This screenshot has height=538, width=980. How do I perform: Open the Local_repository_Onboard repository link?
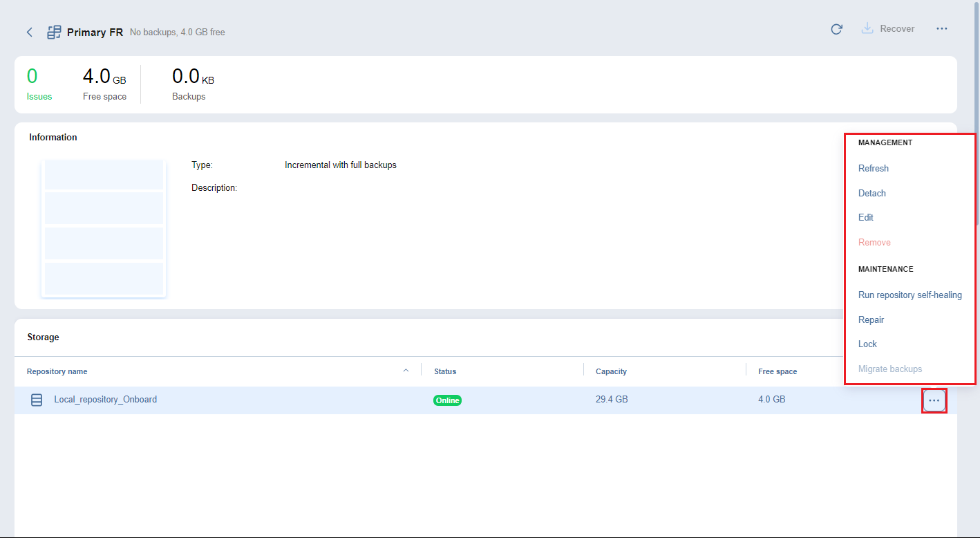105,399
